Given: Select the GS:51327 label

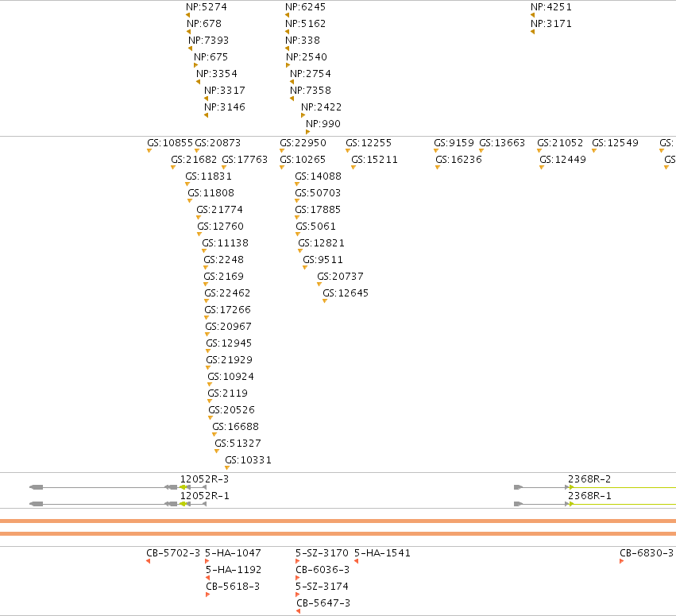Looking at the screenshot, I should 238,444.
